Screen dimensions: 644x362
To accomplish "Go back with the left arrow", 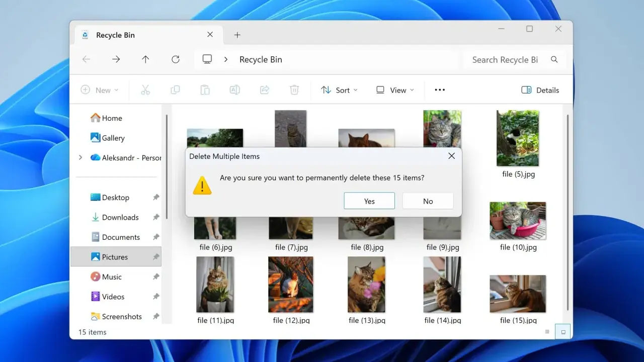I will [86, 59].
